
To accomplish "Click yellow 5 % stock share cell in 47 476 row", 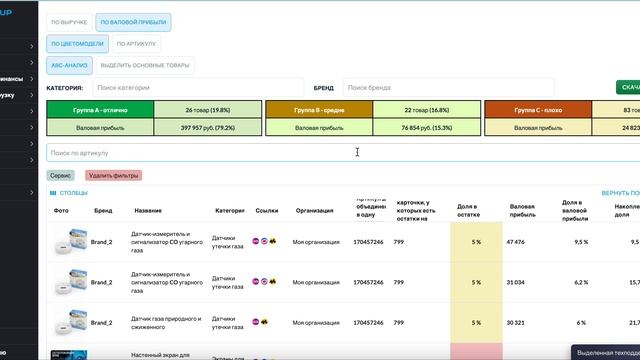I will pos(476,242).
